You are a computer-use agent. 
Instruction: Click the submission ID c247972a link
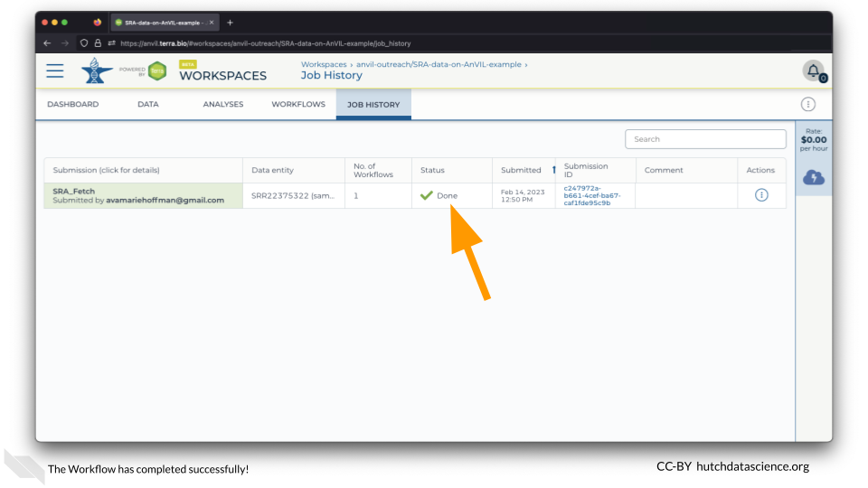click(591, 195)
